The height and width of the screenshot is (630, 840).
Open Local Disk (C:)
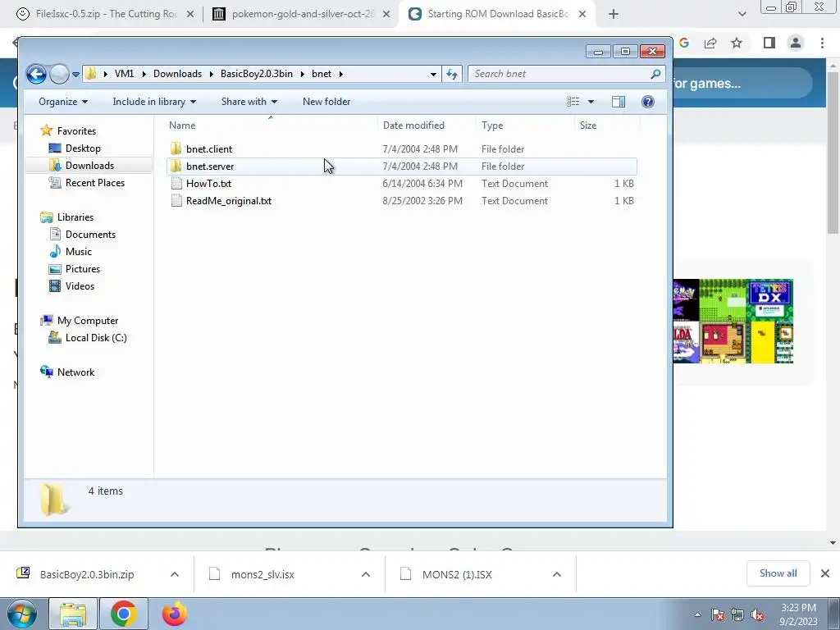point(96,337)
